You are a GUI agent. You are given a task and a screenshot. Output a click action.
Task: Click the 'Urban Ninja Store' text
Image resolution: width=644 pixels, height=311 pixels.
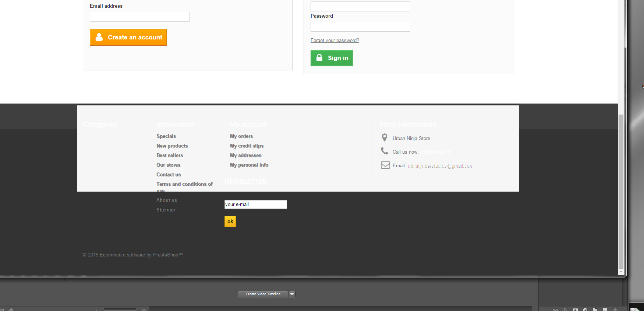[411, 139]
